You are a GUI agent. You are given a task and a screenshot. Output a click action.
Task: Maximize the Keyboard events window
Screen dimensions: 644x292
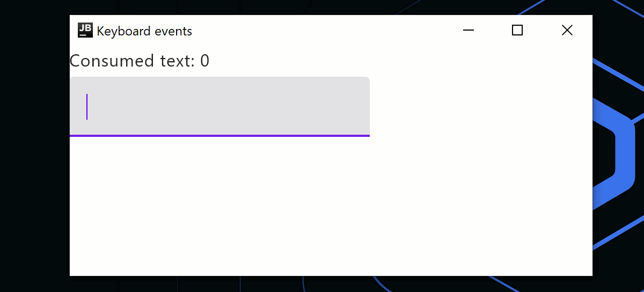click(x=517, y=31)
